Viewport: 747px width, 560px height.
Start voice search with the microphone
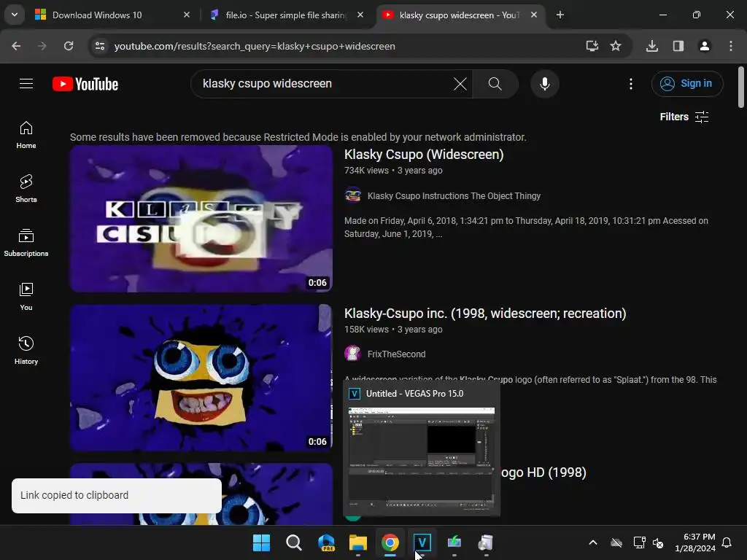(544, 84)
